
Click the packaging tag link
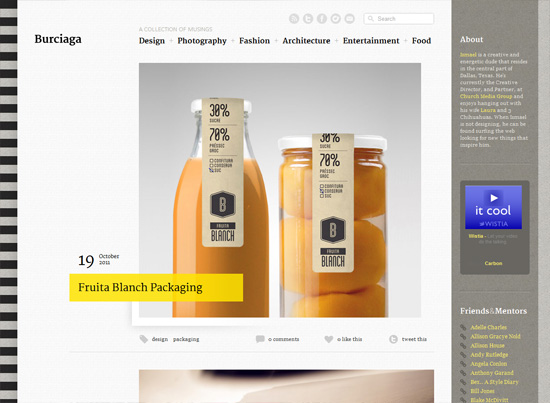[x=186, y=339]
